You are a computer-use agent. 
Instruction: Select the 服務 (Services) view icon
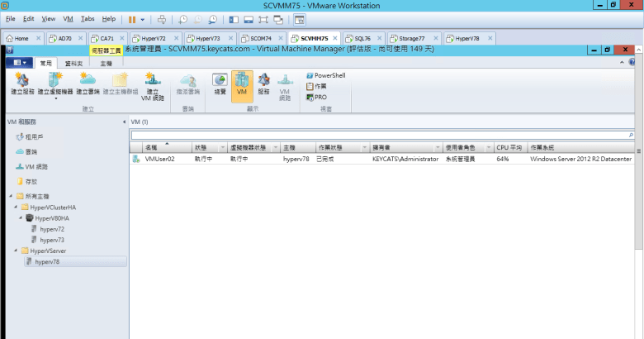pos(263,84)
